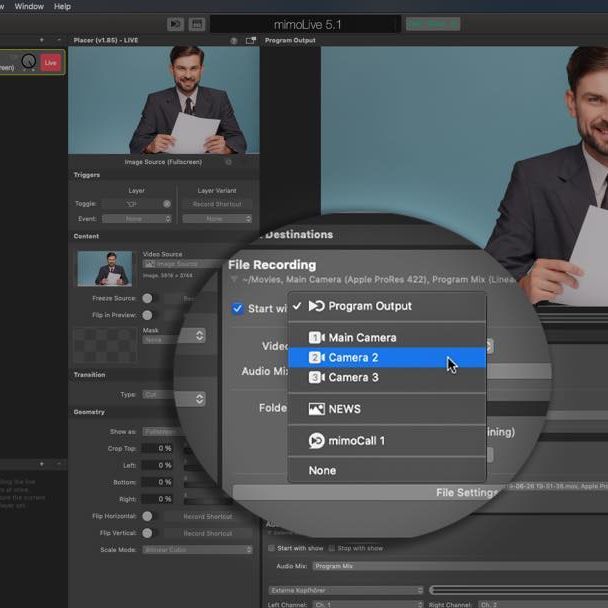The height and width of the screenshot is (608, 608).
Task: Click the red Live button
Action: 50,63
